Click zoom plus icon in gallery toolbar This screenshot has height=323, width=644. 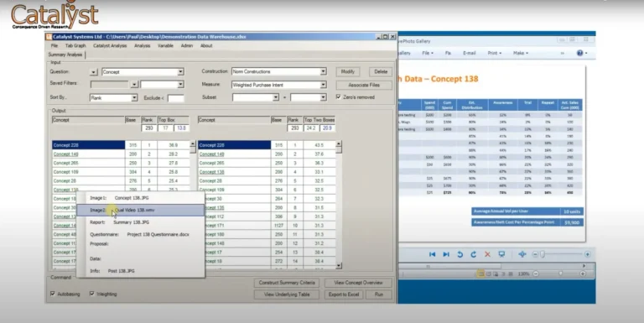587,254
